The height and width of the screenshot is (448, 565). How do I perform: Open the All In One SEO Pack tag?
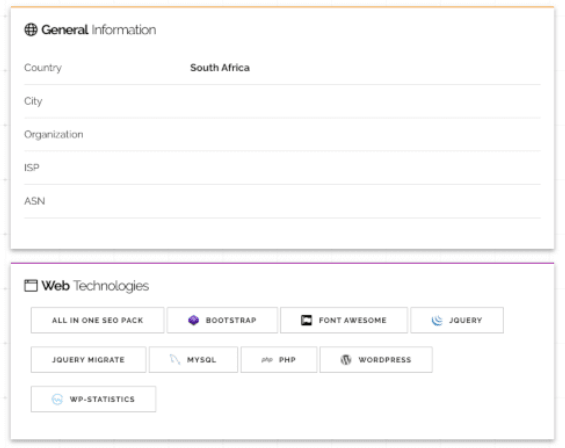click(x=97, y=320)
